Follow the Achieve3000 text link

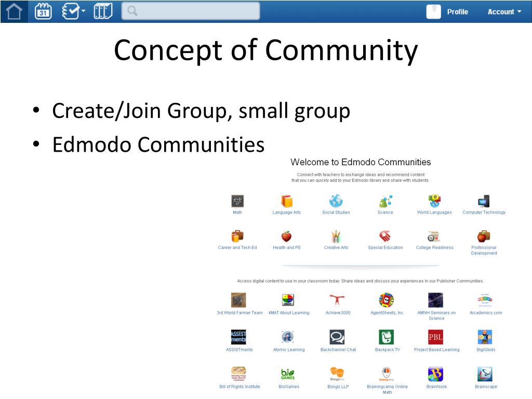click(338, 313)
